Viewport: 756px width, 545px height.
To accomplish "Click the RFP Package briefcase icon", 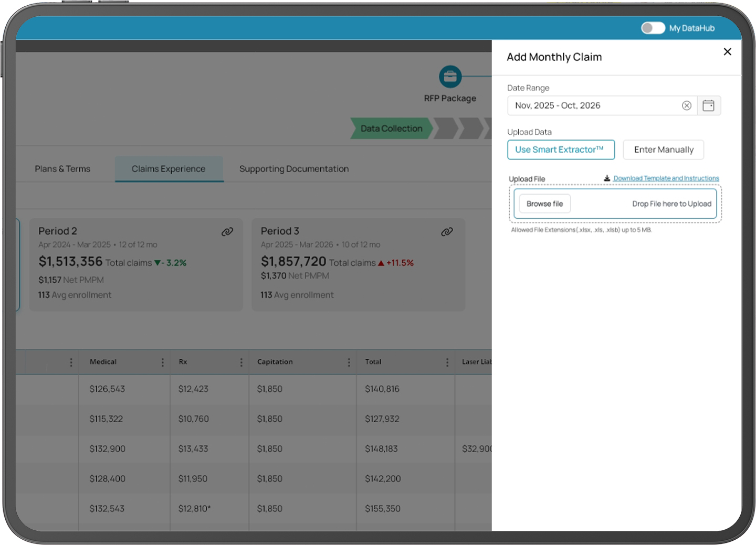I will pyautogui.click(x=450, y=77).
